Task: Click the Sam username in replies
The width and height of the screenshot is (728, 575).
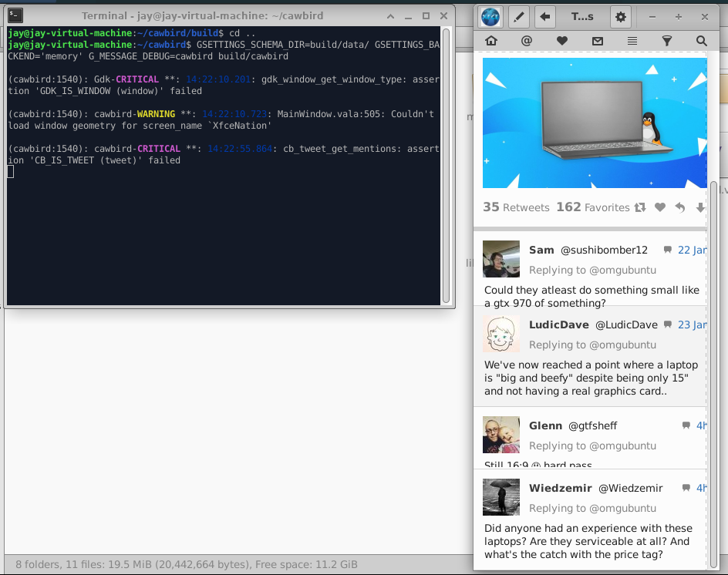Action: (541, 251)
